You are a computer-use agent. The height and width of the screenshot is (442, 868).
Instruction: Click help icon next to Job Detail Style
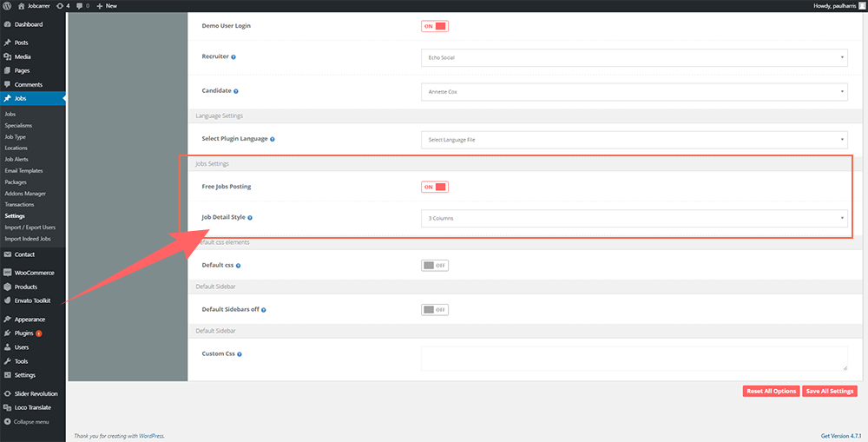pos(250,217)
